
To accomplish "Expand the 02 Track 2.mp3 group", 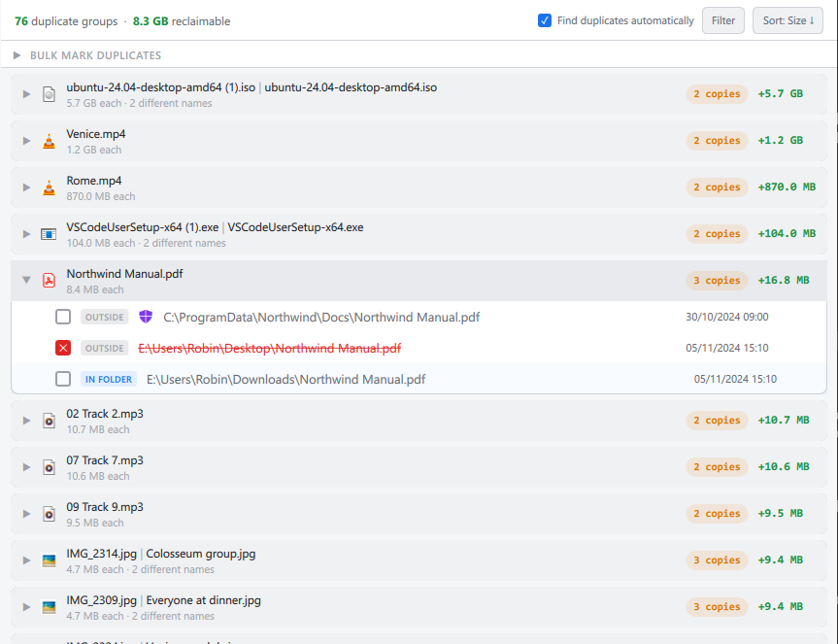I will tap(26, 421).
